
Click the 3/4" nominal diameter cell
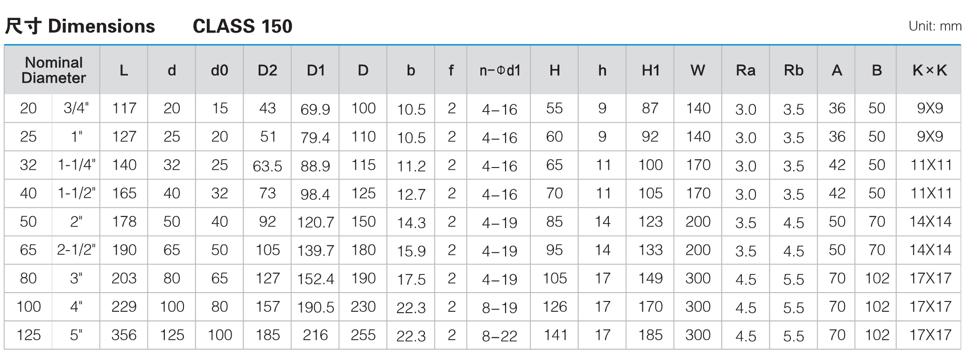pyautogui.click(x=76, y=108)
